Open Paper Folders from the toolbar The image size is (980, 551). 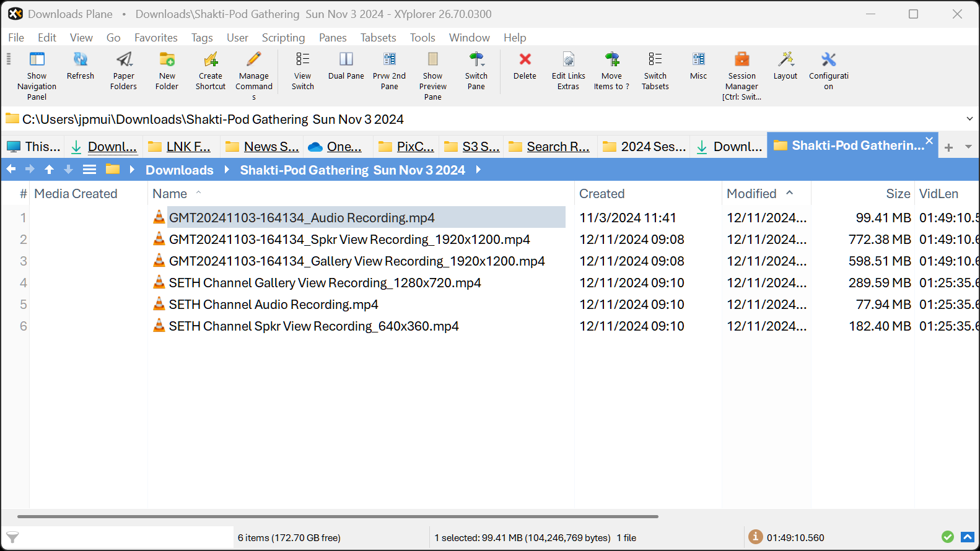pos(124,71)
